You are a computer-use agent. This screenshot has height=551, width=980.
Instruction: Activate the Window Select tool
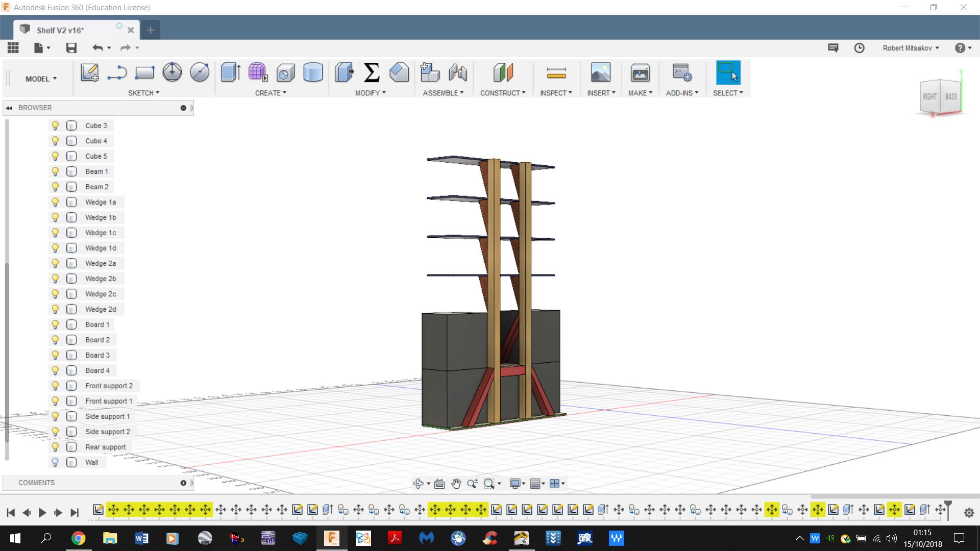click(x=728, y=72)
